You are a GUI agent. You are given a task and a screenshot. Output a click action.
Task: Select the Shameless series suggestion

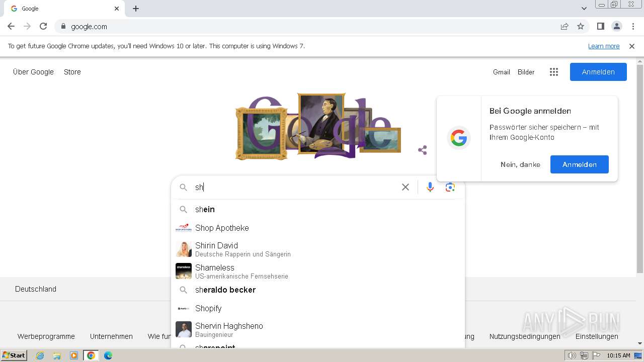coord(318,271)
